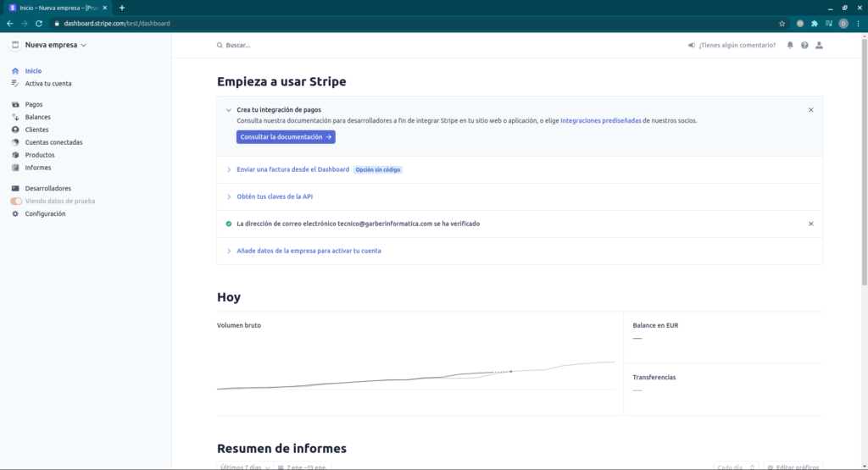Open Informes in the sidebar
Viewport: 868px width, 470px height.
click(x=37, y=168)
